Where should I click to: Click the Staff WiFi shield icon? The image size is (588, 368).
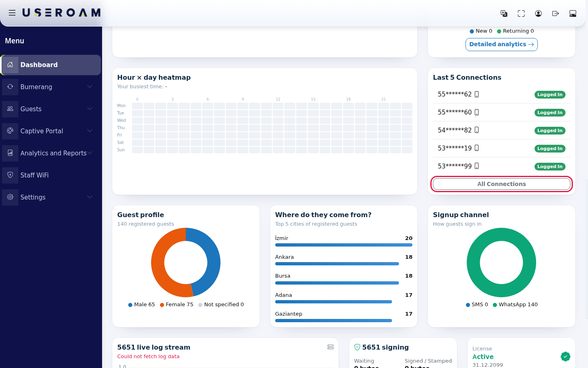(10, 175)
